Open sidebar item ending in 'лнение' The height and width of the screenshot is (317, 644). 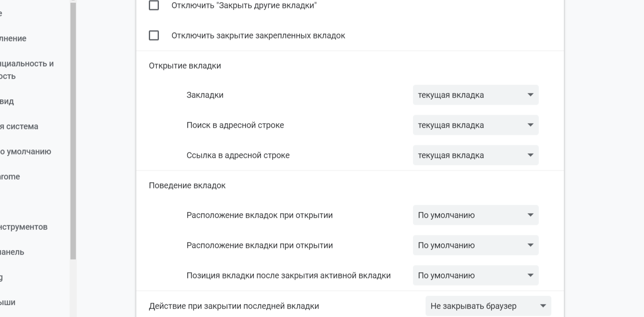pyautogui.click(x=13, y=39)
